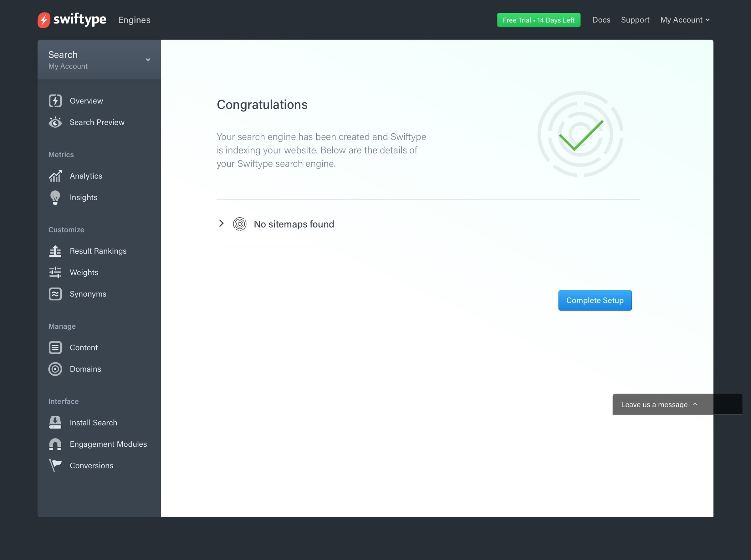This screenshot has width=751, height=560.
Task: Click the Search Preview eye icon
Action: click(55, 122)
